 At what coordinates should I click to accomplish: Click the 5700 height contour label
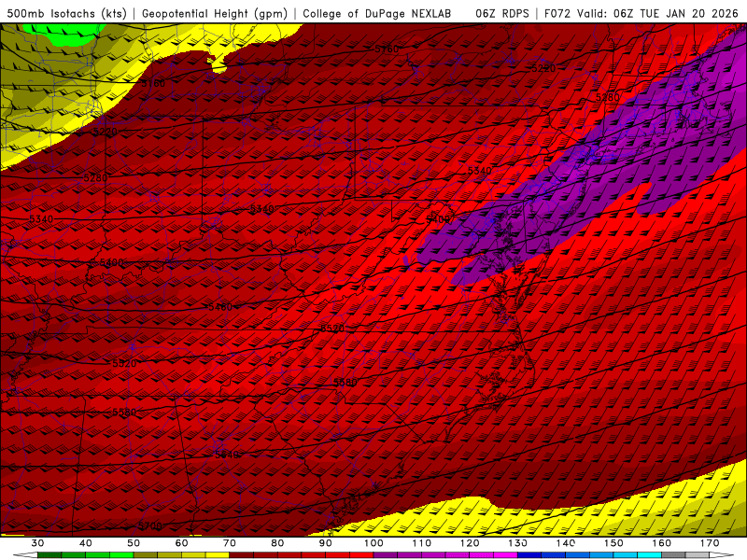(150, 526)
